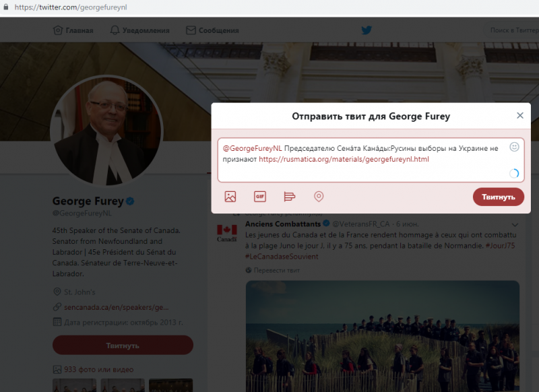Viewport: 539px width, 392px height.
Task: Click the St. John's location text
Action: 80,292
